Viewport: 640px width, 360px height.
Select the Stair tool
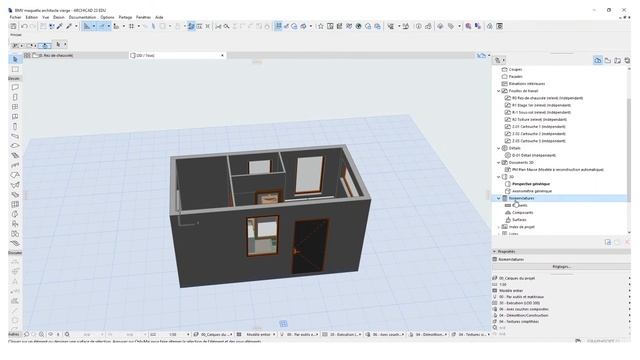(15, 156)
